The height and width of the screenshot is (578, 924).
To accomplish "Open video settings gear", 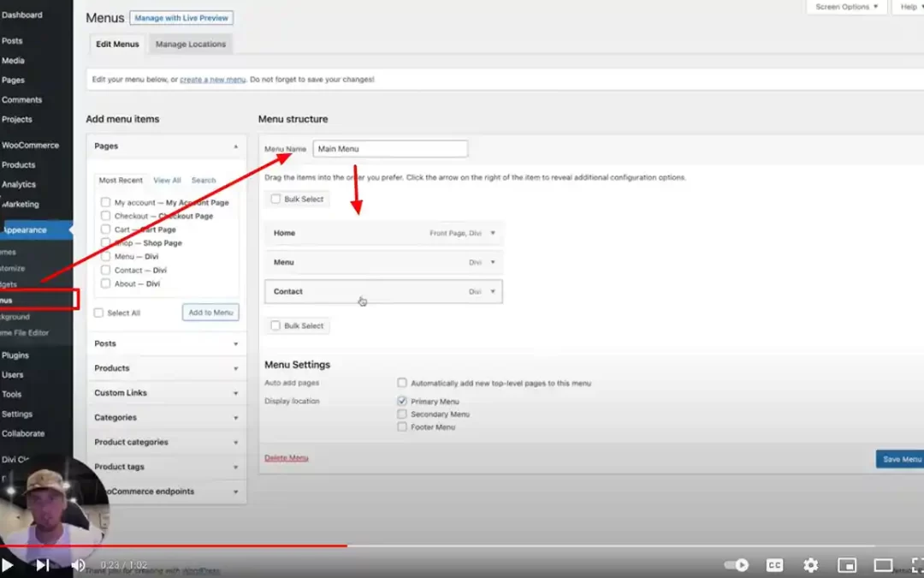I will (811, 565).
